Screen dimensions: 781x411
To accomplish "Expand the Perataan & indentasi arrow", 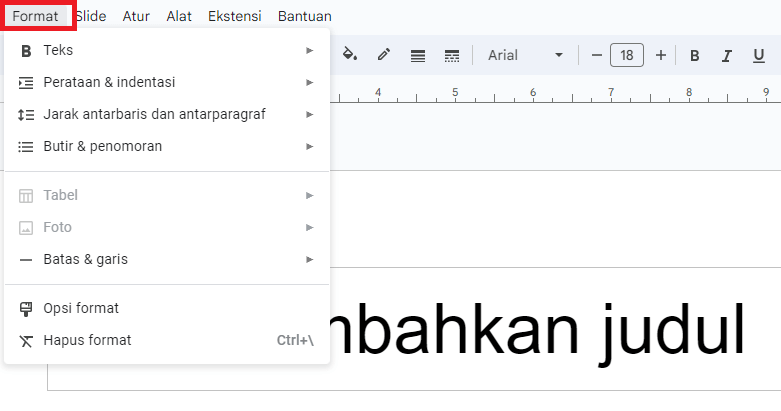I will coord(310,82).
